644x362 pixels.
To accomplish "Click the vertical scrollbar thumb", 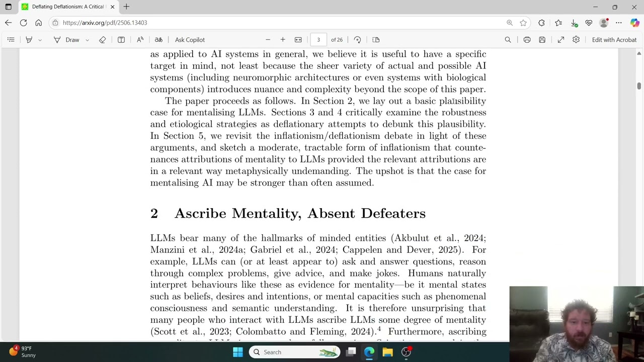I will (639, 86).
